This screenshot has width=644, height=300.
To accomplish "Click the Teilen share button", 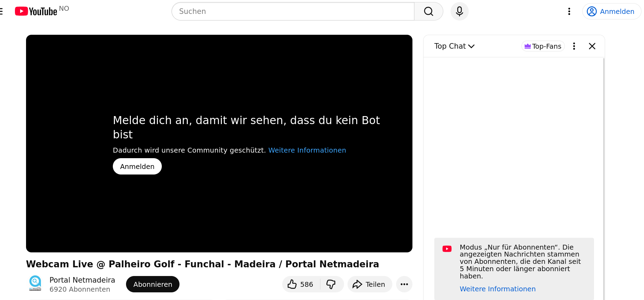I will (370, 284).
